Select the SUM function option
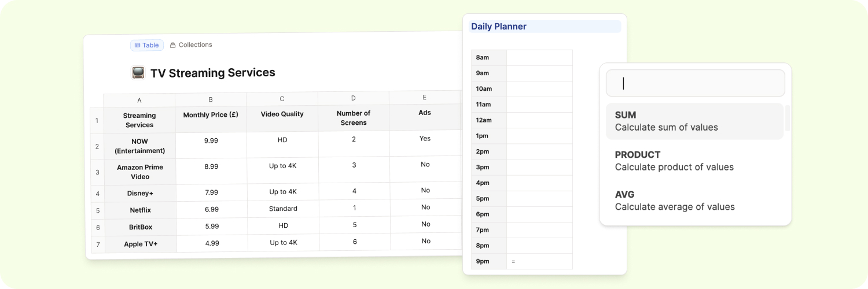This screenshot has height=289, width=868. 694,121
